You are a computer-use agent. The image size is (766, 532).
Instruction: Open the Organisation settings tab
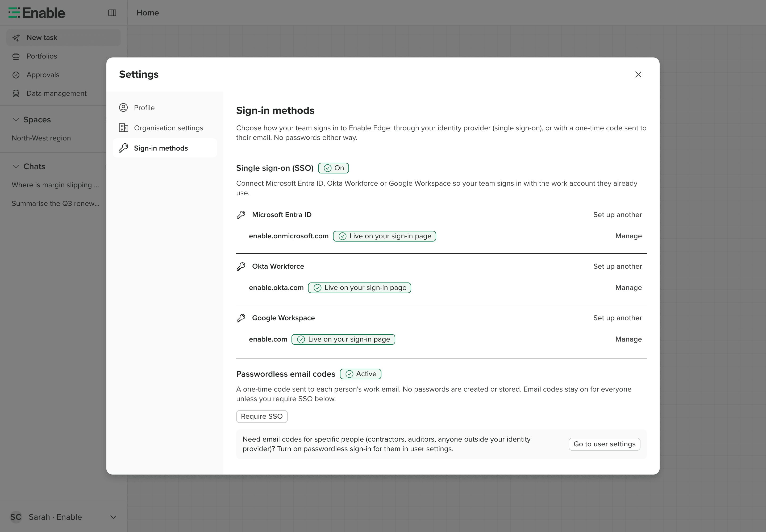(165, 128)
